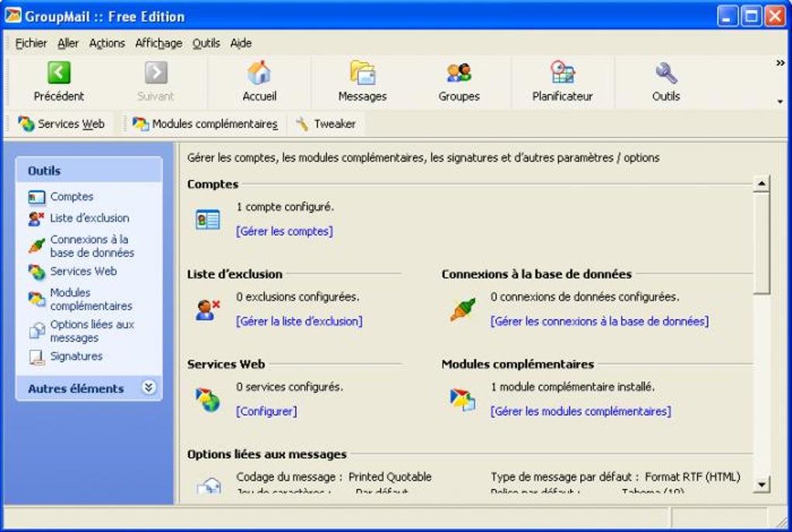Image resolution: width=792 pixels, height=532 pixels.
Task: Click the Gérer les comptes link
Action: [x=284, y=231]
